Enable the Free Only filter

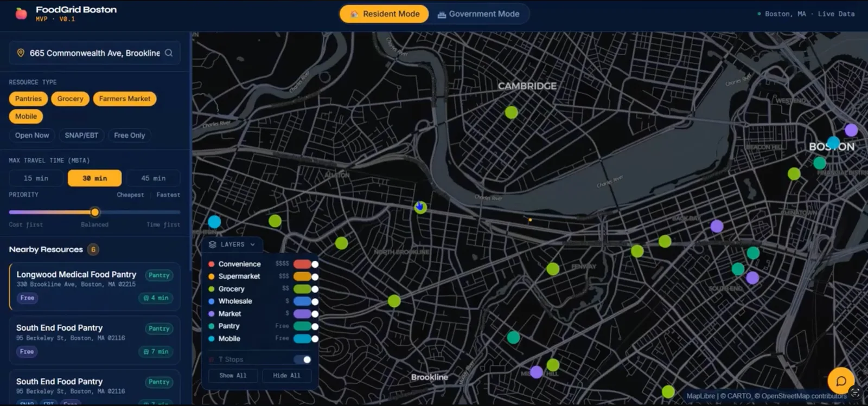[130, 136]
